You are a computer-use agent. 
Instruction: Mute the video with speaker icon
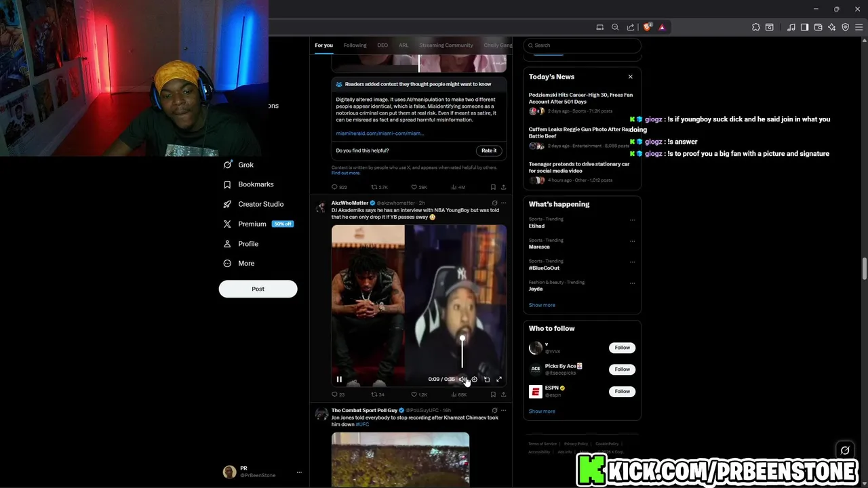click(x=462, y=380)
